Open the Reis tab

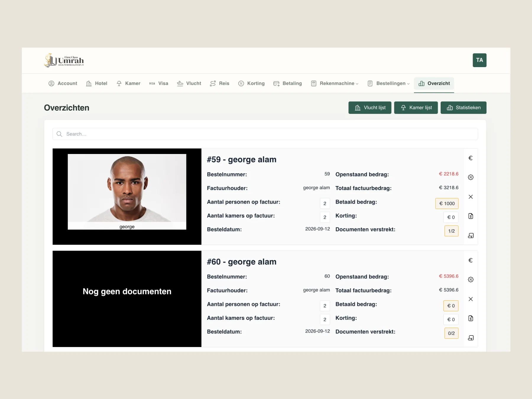[x=220, y=83]
